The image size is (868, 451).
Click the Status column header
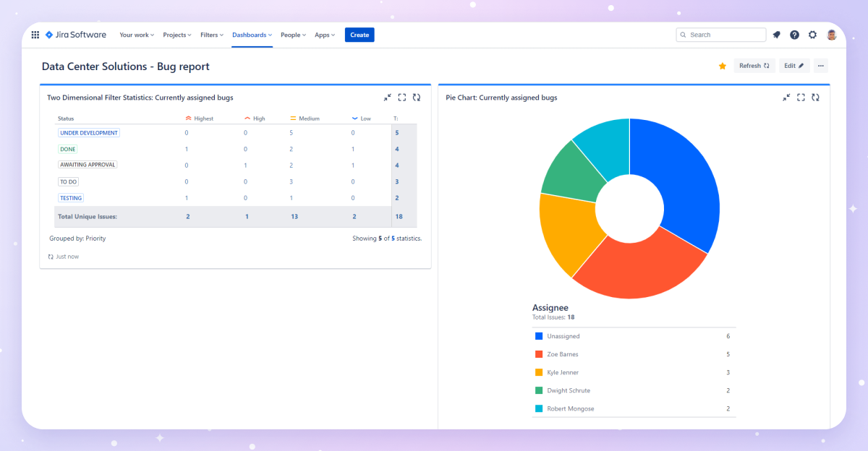66,119
